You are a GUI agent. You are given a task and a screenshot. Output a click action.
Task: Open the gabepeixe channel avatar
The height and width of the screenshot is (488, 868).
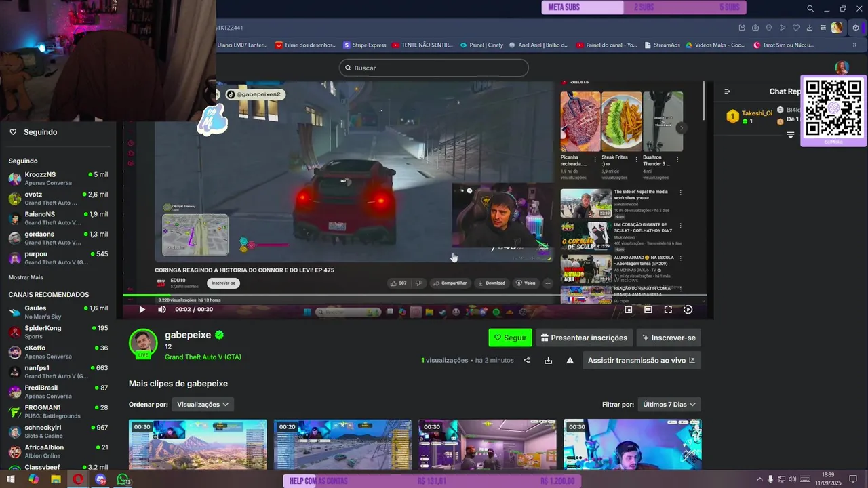(x=143, y=343)
